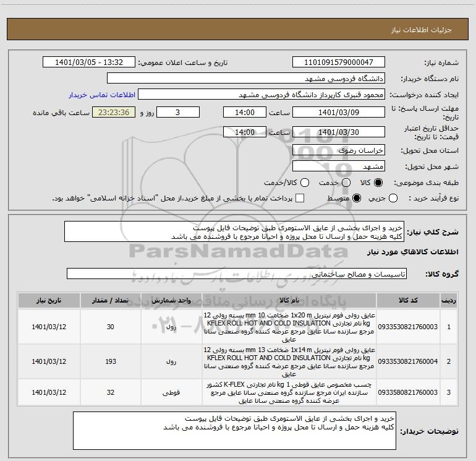Click the buyer name field دانشگاه فردوسی مشهد
The height and width of the screenshot is (461, 476).
pyautogui.click(x=246, y=78)
